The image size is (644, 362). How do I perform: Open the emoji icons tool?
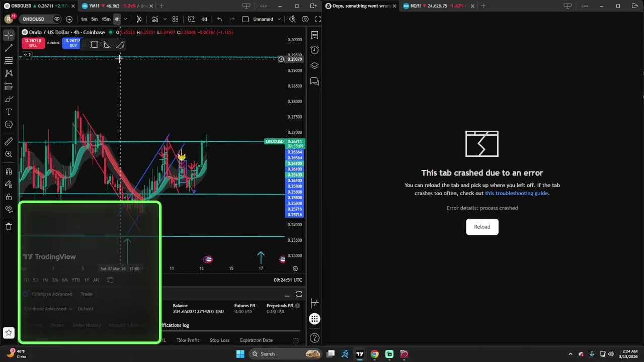[x=9, y=125]
